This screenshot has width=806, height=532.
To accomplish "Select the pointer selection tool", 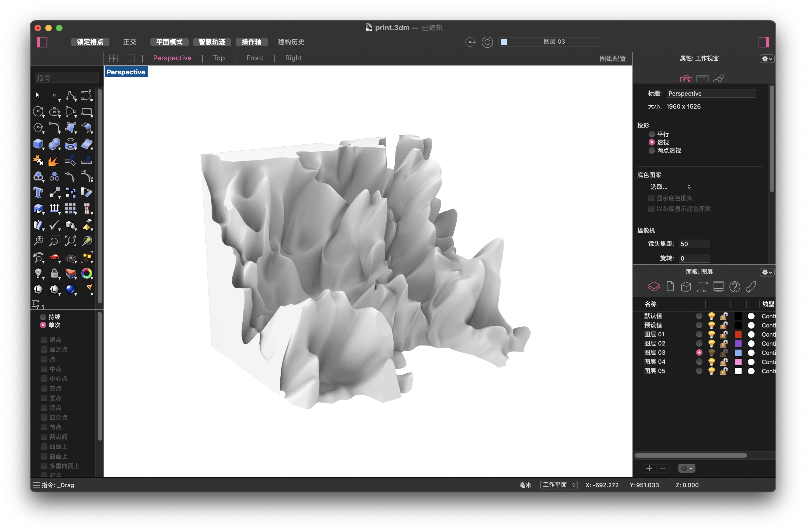I will (x=38, y=95).
